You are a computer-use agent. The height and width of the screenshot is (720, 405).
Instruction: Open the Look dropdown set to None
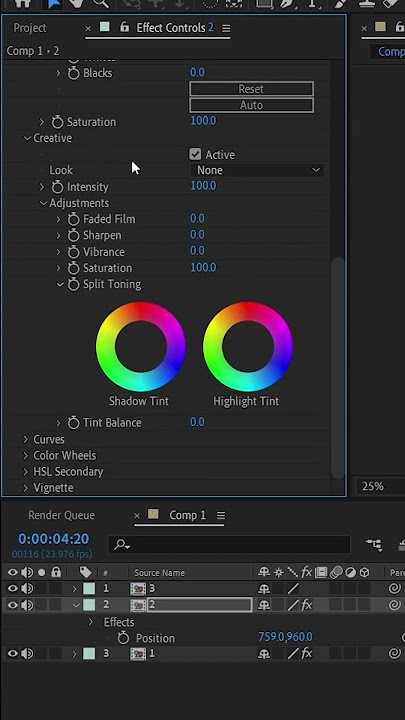[257, 170]
